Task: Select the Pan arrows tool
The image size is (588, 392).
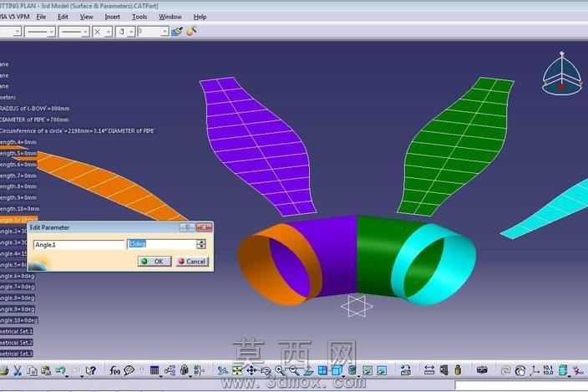Action: 251,370
